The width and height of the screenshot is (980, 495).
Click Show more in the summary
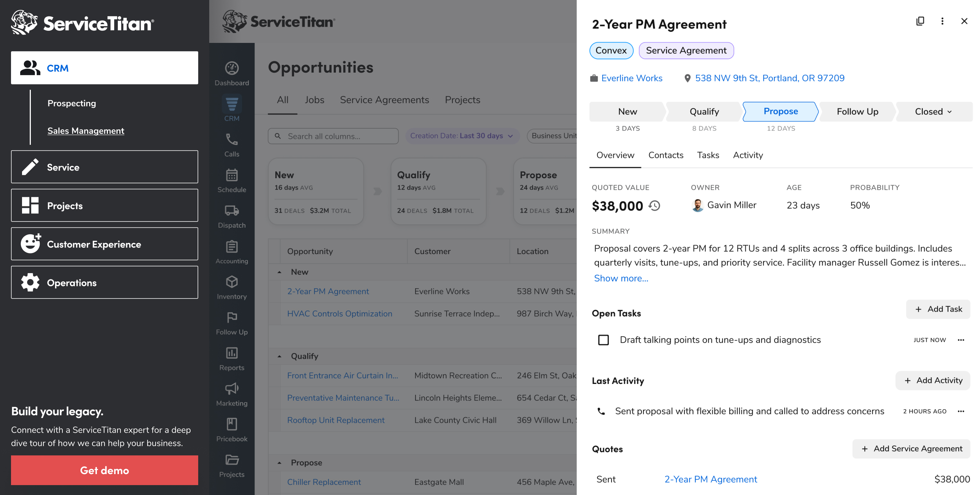pos(621,278)
